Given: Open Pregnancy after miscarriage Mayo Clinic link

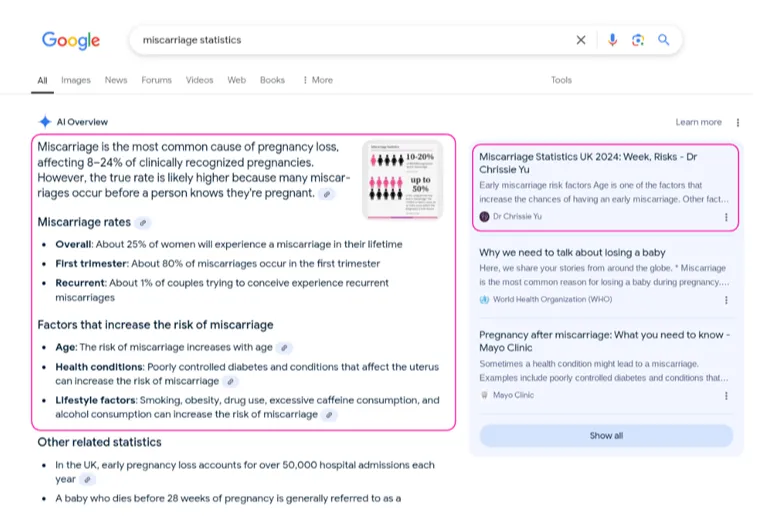Looking at the screenshot, I should coord(604,341).
